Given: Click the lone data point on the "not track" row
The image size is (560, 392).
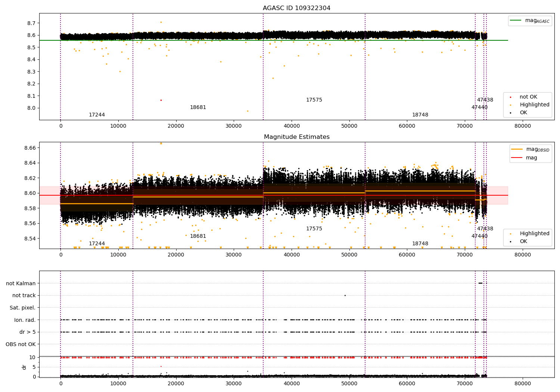Looking at the screenshot, I should pos(345,295).
